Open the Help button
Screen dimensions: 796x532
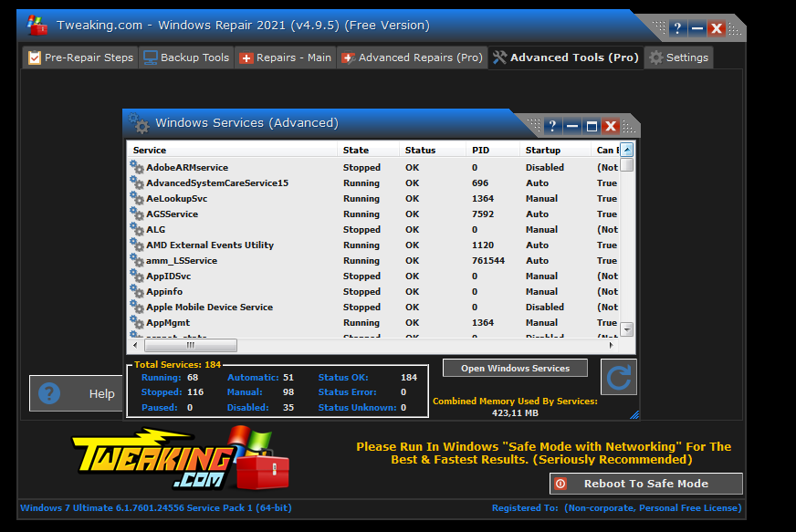point(76,393)
